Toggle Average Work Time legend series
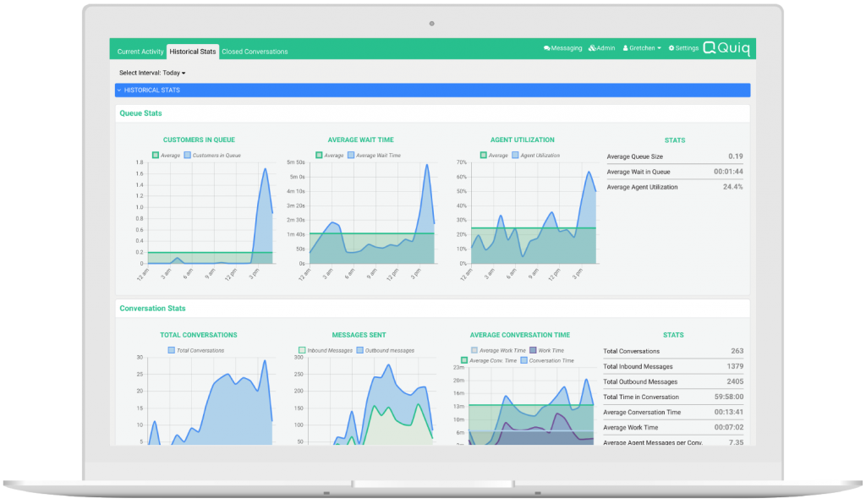This screenshot has height=504, width=866. click(x=499, y=350)
